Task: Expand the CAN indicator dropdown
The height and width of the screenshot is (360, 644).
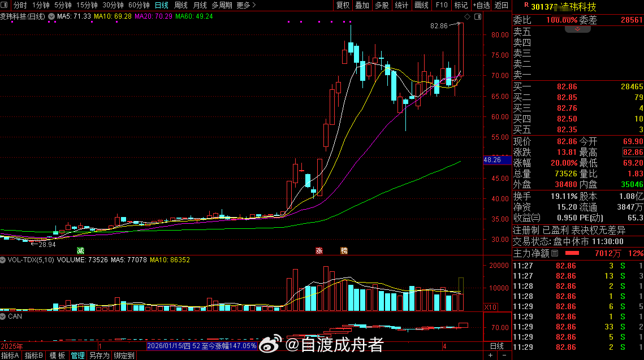Action: [x=3, y=316]
